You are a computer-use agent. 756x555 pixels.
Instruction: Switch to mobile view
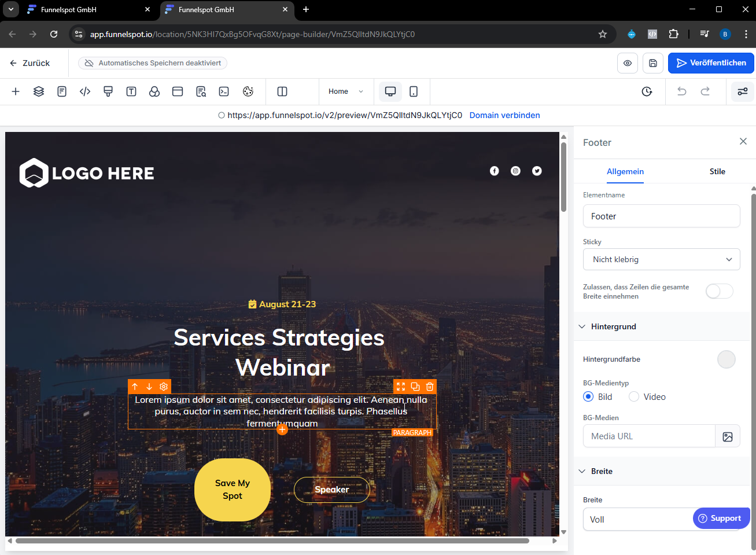[414, 91]
